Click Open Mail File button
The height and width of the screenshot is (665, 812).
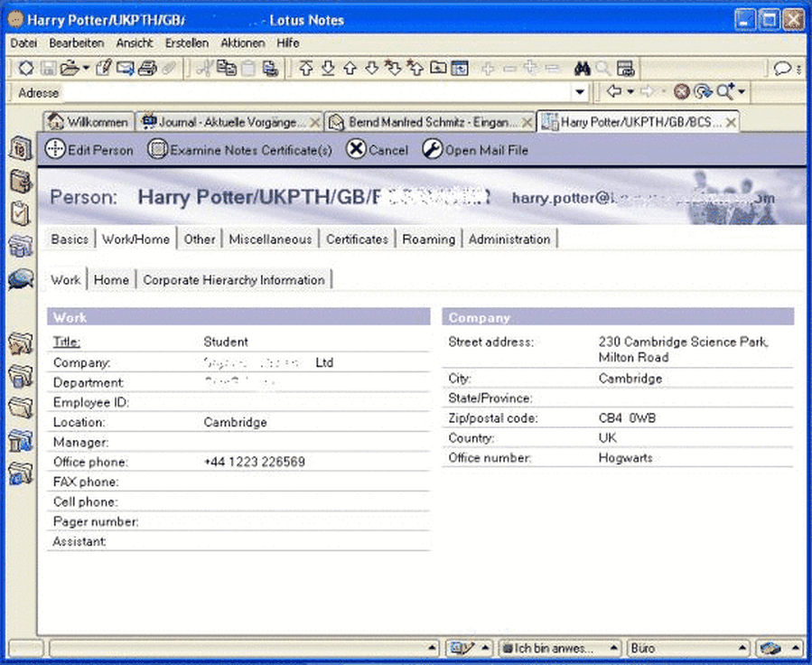coord(475,150)
